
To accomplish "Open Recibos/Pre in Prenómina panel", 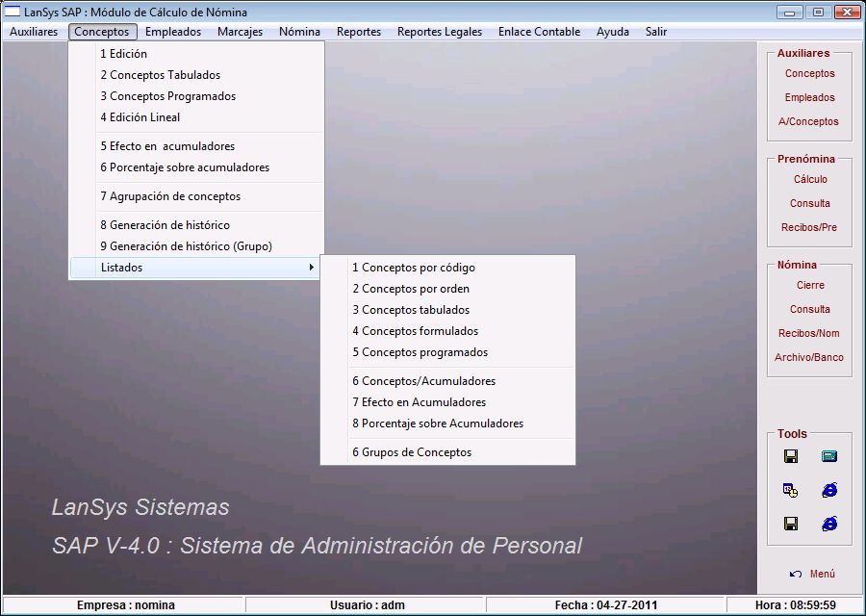I will [809, 227].
